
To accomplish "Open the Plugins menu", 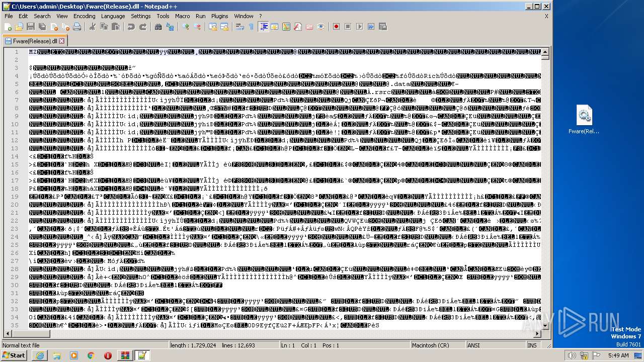I will click(x=220, y=16).
